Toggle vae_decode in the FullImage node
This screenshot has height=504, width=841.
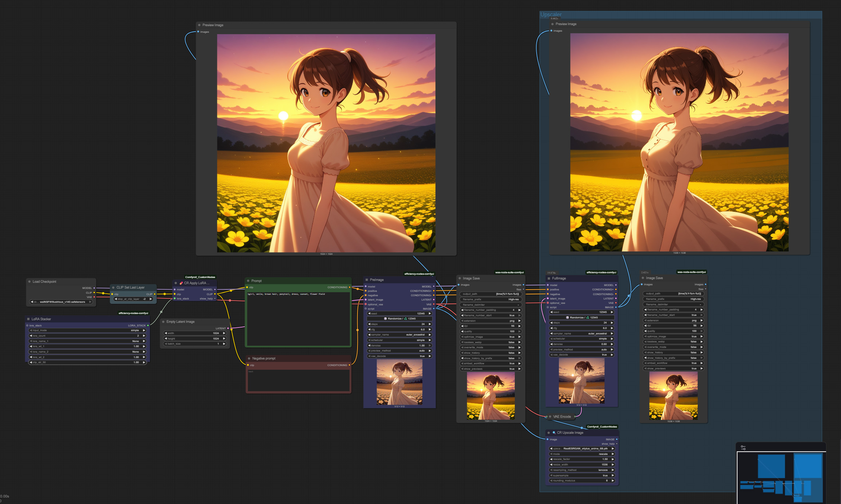[x=581, y=354]
